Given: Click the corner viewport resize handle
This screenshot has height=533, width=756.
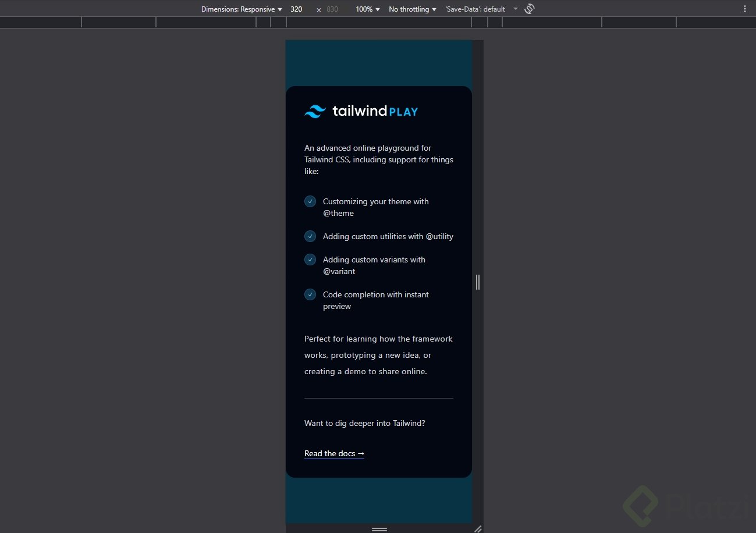Looking at the screenshot, I should (478, 528).
